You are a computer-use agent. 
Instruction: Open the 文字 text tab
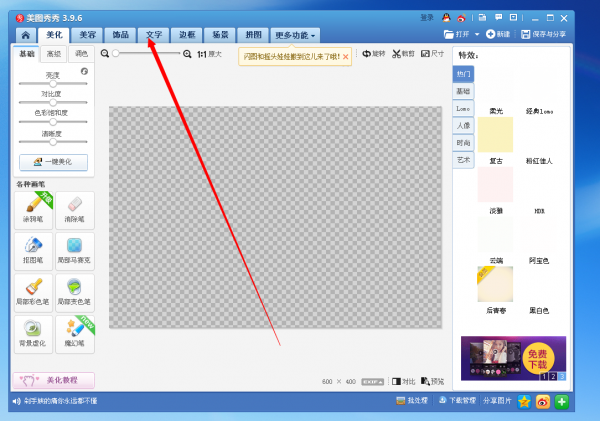coord(154,35)
